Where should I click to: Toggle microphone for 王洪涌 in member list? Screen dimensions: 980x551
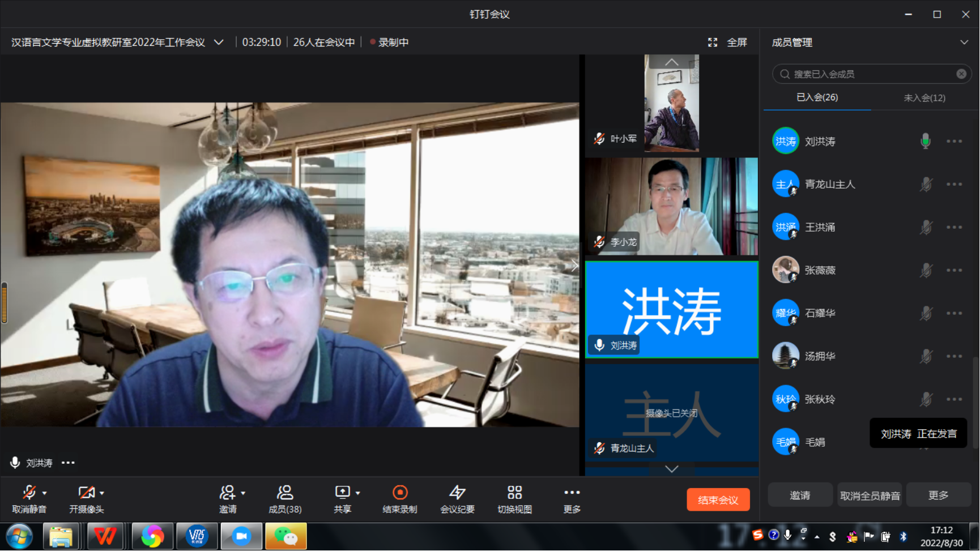pyautogui.click(x=926, y=228)
